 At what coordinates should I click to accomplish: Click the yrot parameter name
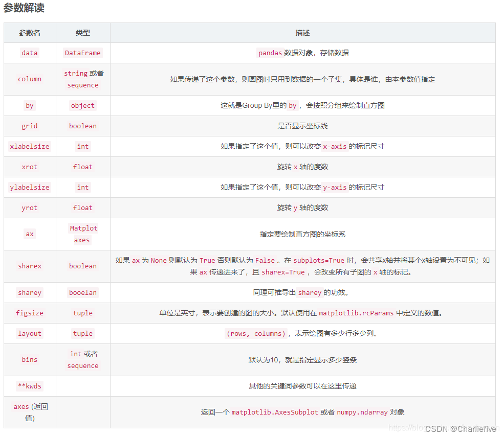29,208
